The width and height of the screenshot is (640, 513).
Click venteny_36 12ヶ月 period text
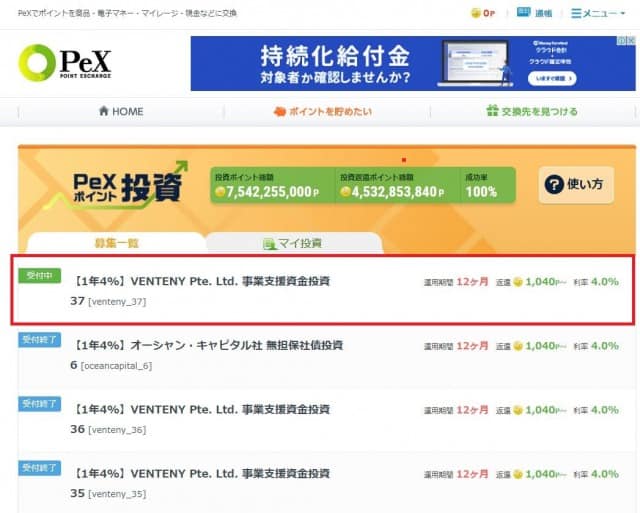pos(472,410)
